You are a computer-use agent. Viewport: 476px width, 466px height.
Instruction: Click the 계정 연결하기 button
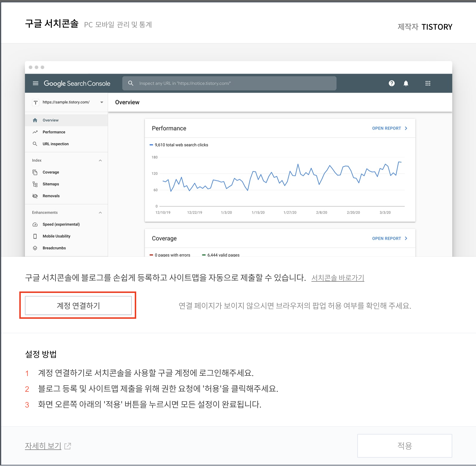(x=78, y=305)
